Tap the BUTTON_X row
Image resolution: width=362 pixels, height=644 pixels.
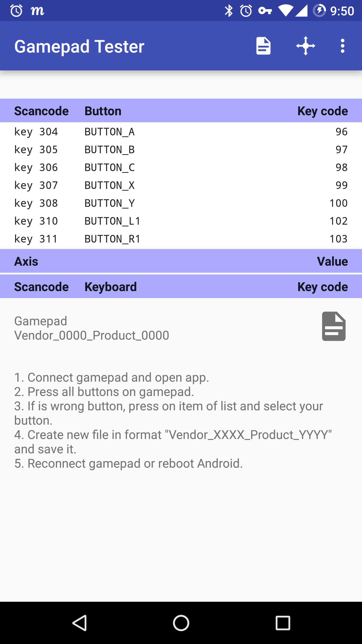181,185
